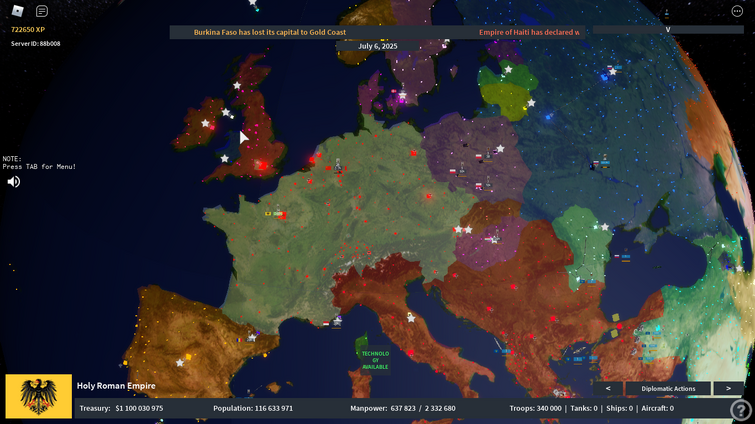Select the capital star in green Estonia region
This screenshot has width=755, height=424.
pos(508,69)
